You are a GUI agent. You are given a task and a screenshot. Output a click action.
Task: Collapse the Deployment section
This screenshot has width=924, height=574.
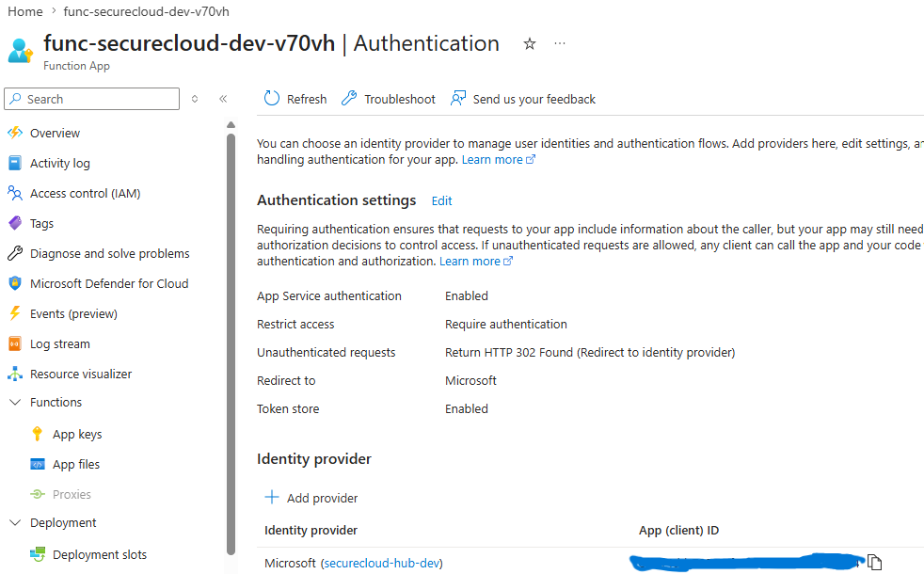(x=15, y=522)
